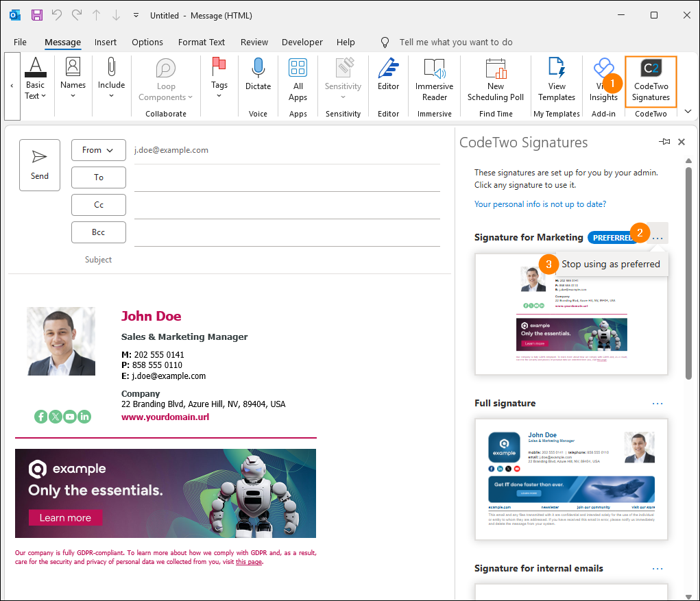
Task: Open the Help tab
Action: 346,42
